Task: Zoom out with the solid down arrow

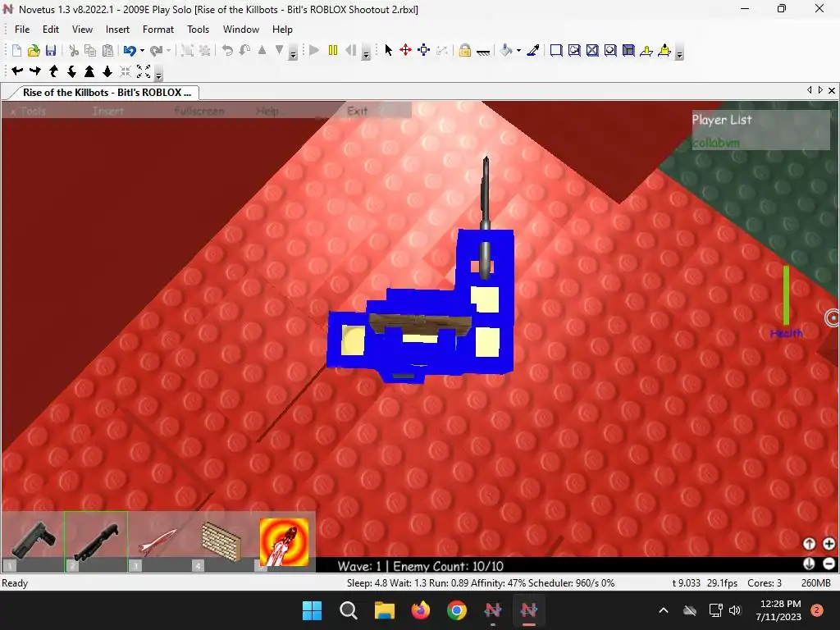Action: (107, 71)
